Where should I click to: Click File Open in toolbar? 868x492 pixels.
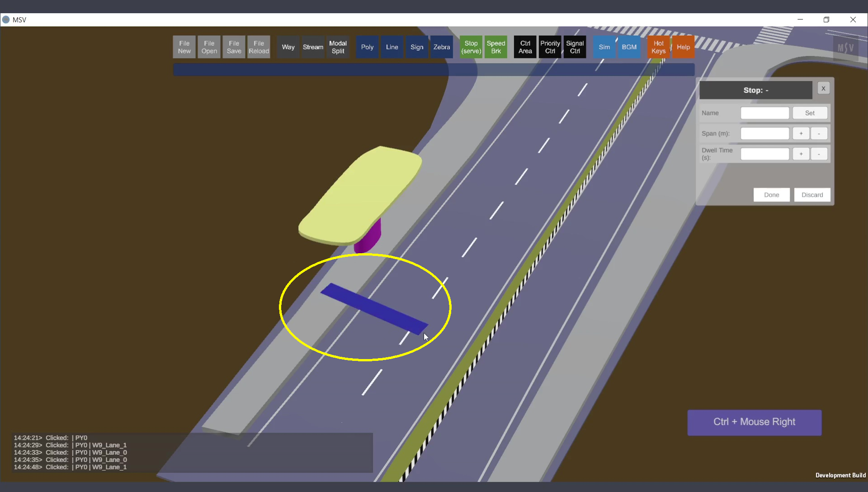209,47
